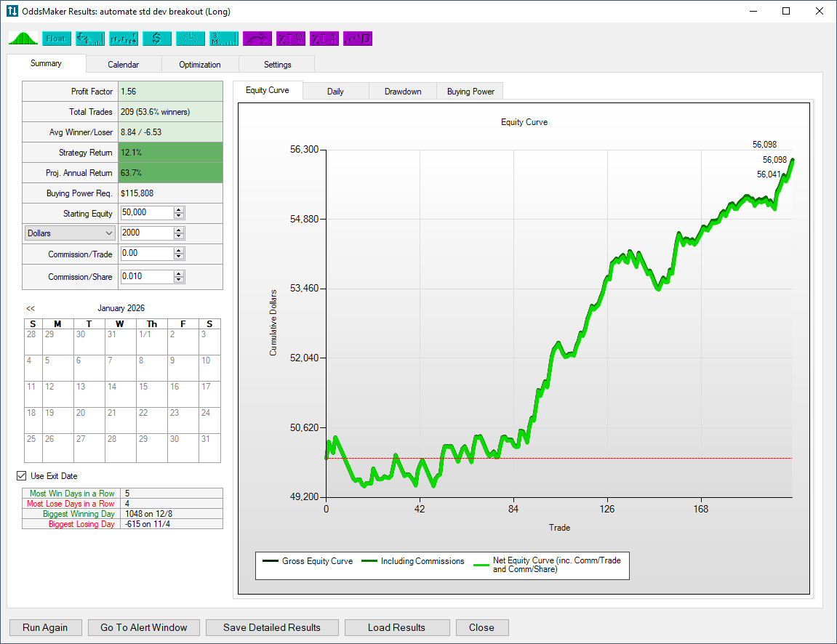The image size is (837, 644).
Task: Open the 3M monthly chart icon
Action: [223, 38]
